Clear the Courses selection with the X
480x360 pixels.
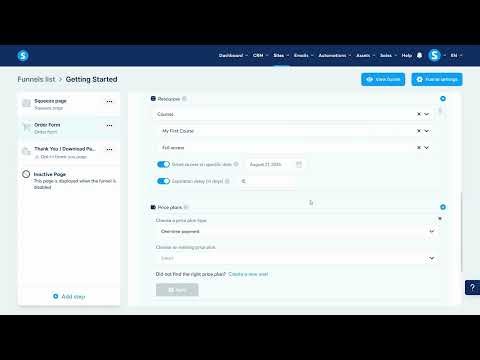419,114
